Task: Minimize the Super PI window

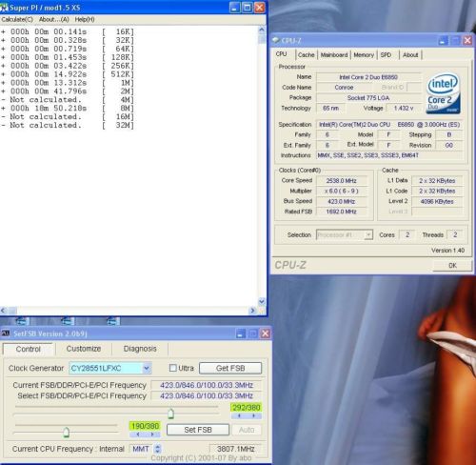Action: pos(235,8)
